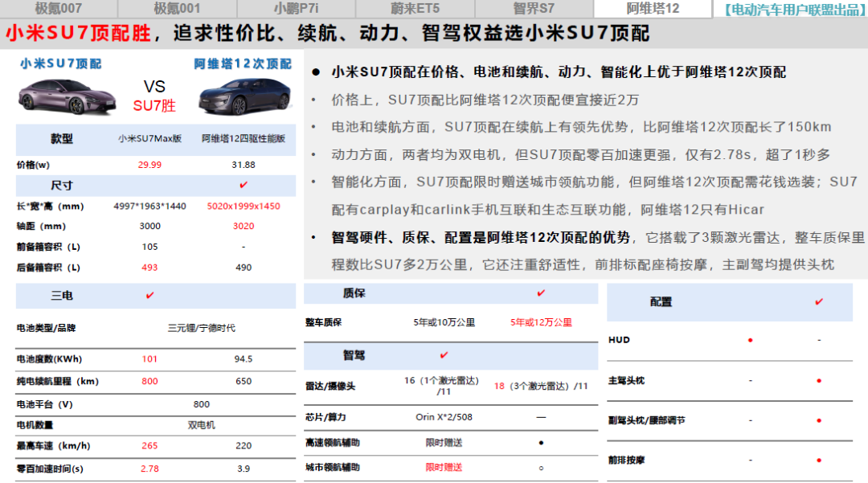
Task: Select the 小鹏P7i tab
Action: [x=296, y=8]
